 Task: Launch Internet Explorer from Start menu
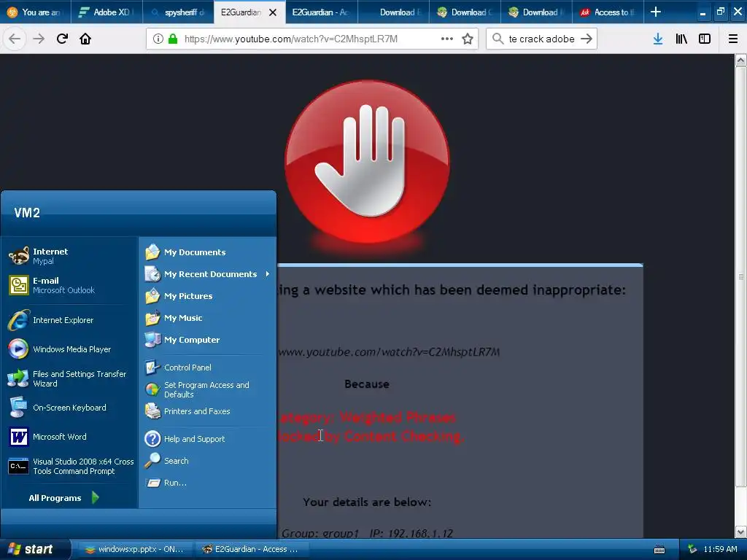[x=69, y=320]
